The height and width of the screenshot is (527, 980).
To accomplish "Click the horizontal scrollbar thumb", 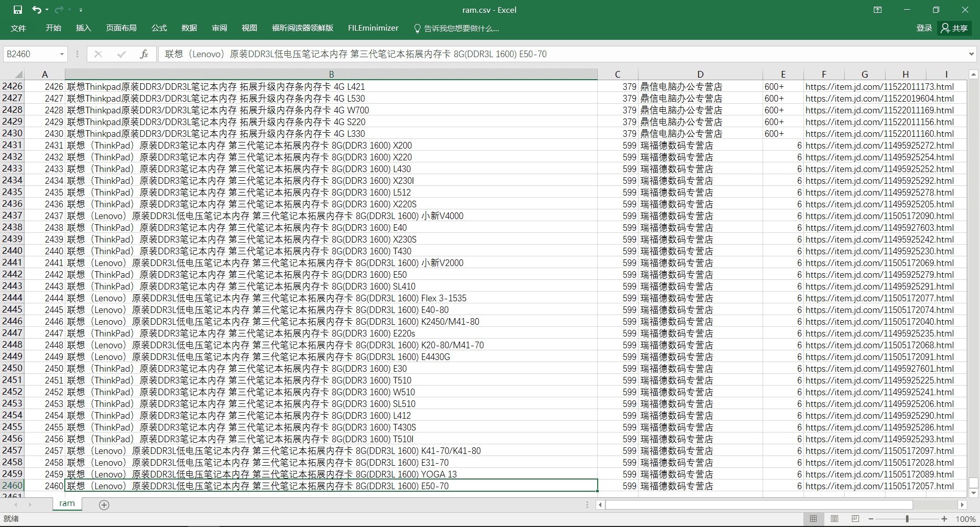I will click(x=759, y=505).
